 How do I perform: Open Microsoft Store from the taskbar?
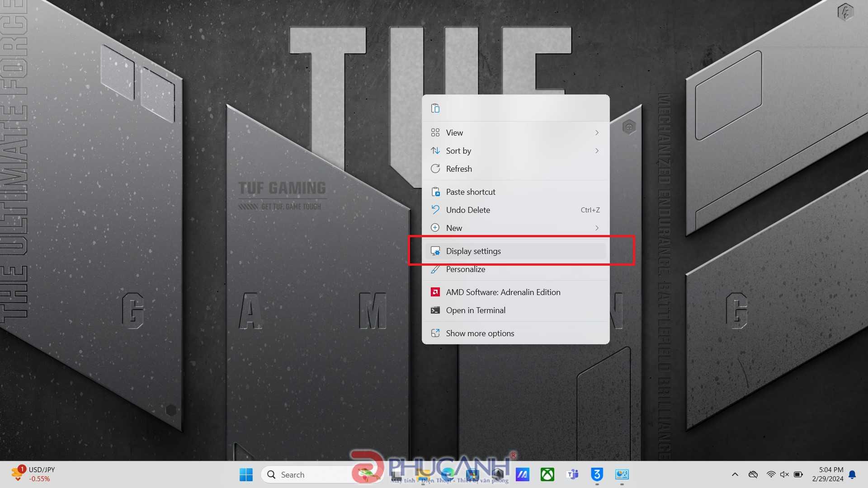point(472,474)
